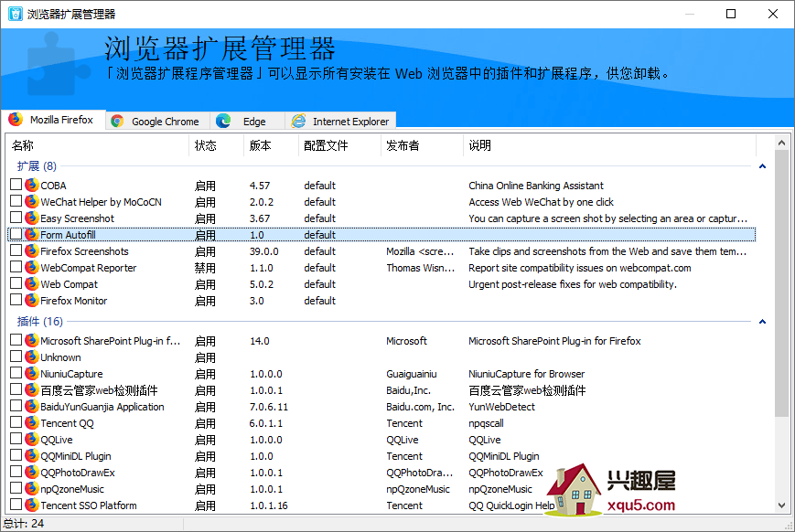Sort by the 发布者 column header

click(422, 145)
